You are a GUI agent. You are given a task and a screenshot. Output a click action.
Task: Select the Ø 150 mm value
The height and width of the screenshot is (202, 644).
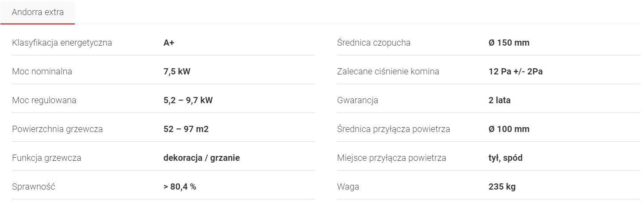509,43
